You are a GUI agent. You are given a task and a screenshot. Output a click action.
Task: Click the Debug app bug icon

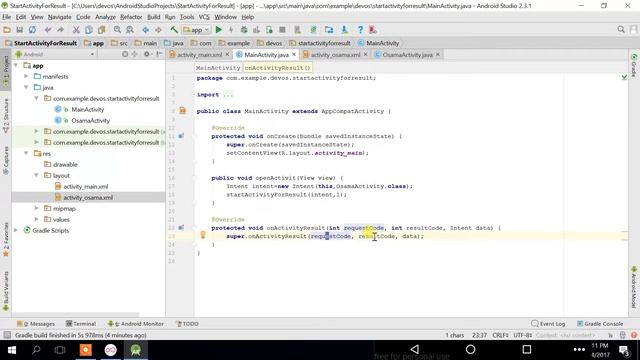244,30
